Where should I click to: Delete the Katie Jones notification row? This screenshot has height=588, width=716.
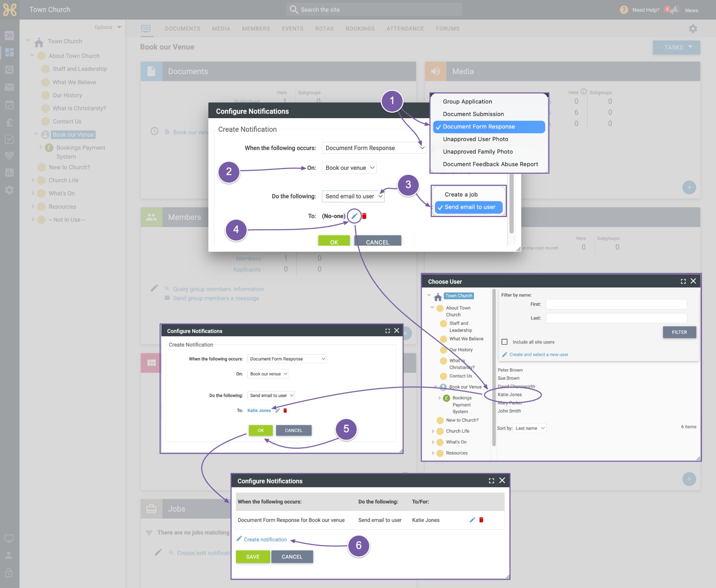(481, 520)
